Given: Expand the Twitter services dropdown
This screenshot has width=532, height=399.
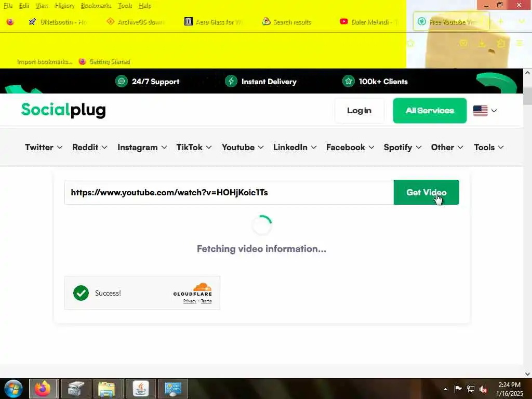Looking at the screenshot, I should point(44,147).
